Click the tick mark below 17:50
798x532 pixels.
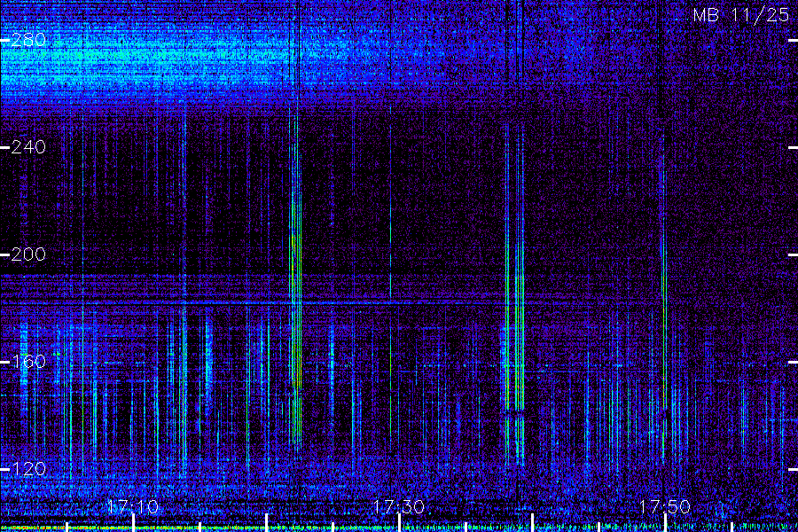[665, 523]
